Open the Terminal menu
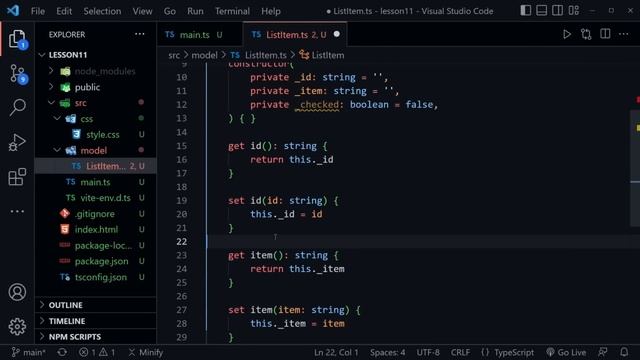 pos(232,11)
